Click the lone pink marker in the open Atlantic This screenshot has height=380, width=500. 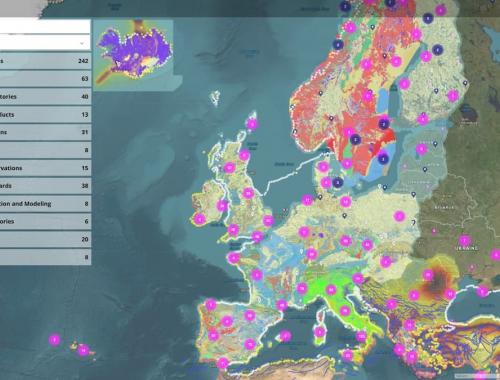[54, 340]
